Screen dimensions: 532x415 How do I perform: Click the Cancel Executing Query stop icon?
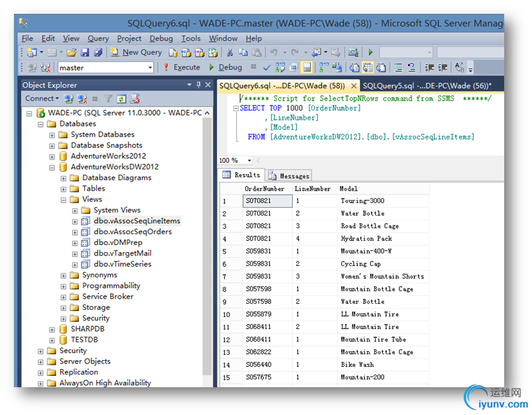pos(254,67)
